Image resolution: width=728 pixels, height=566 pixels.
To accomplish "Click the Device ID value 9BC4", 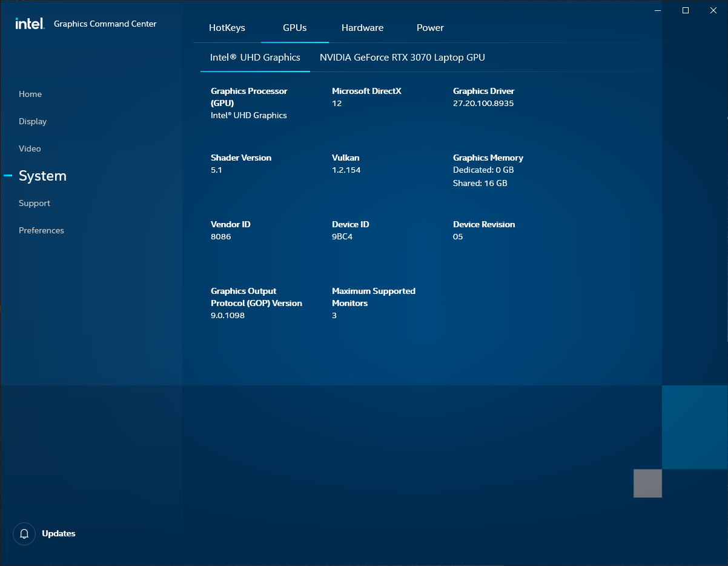I will point(342,237).
